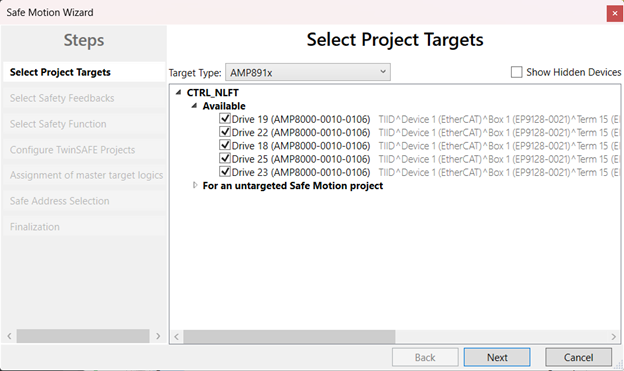Collapse the CTRL_NLFT tree node

coord(179,92)
